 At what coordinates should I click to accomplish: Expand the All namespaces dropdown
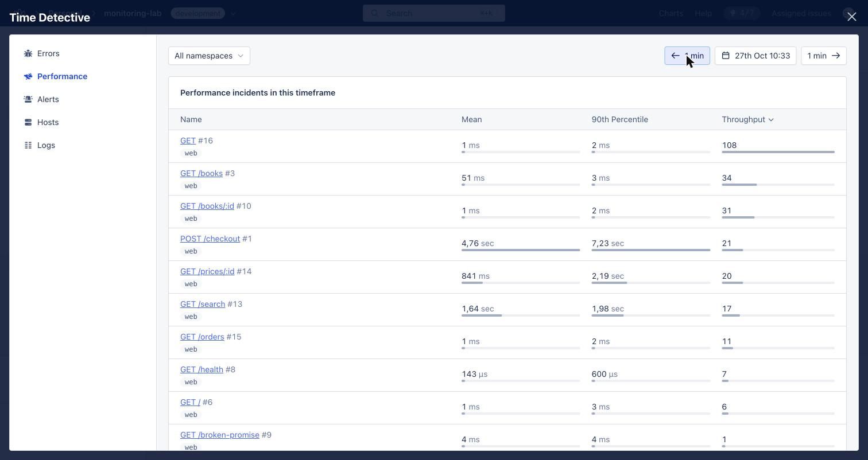click(209, 56)
